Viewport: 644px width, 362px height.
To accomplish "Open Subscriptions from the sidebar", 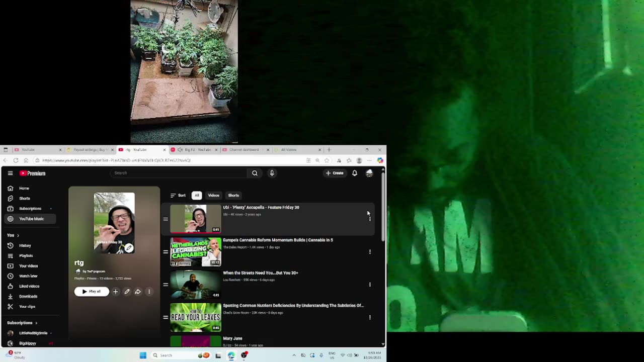I will (30, 209).
